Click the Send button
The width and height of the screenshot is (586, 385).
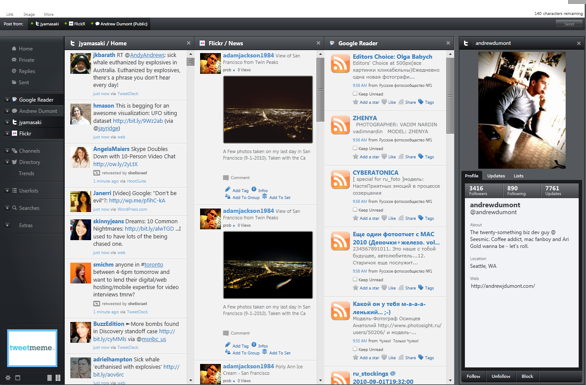pos(569,24)
